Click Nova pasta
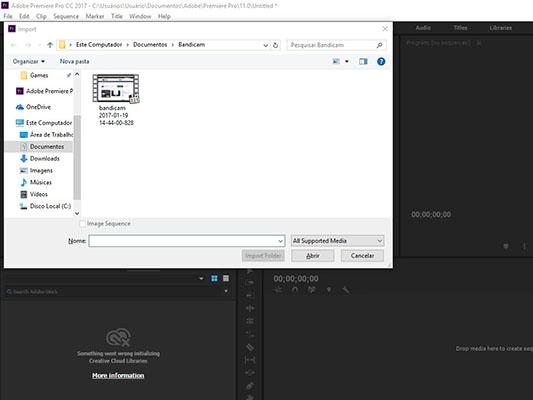 click(x=74, y=62)
